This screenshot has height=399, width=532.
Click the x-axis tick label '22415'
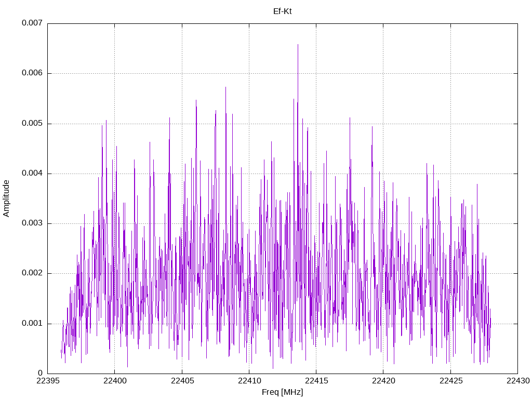(x=316, y=381)
